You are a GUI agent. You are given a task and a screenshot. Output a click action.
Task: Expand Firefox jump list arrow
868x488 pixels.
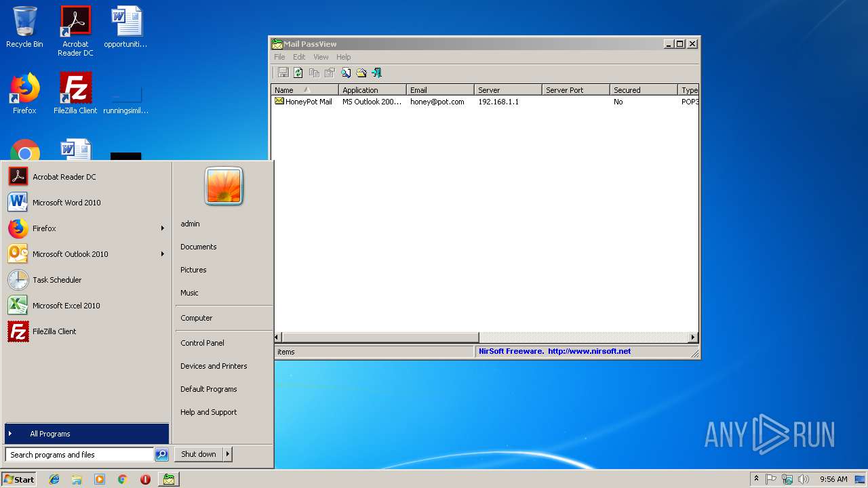(163, 228)
